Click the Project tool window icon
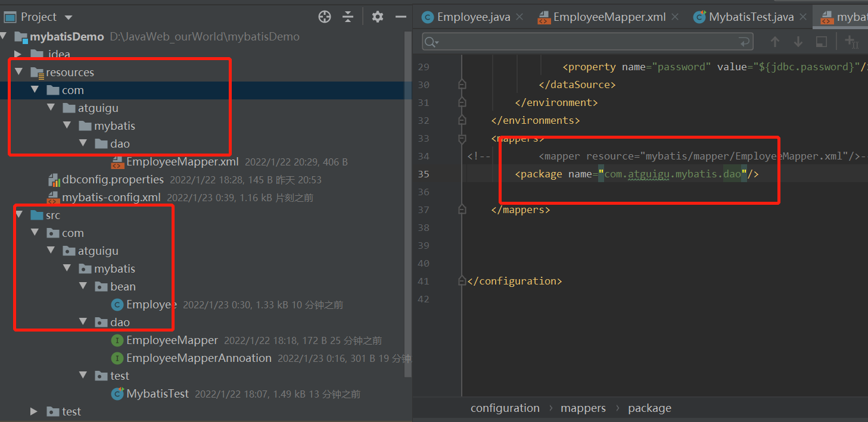Screen dimensions: 868x422 coord(10,17)
